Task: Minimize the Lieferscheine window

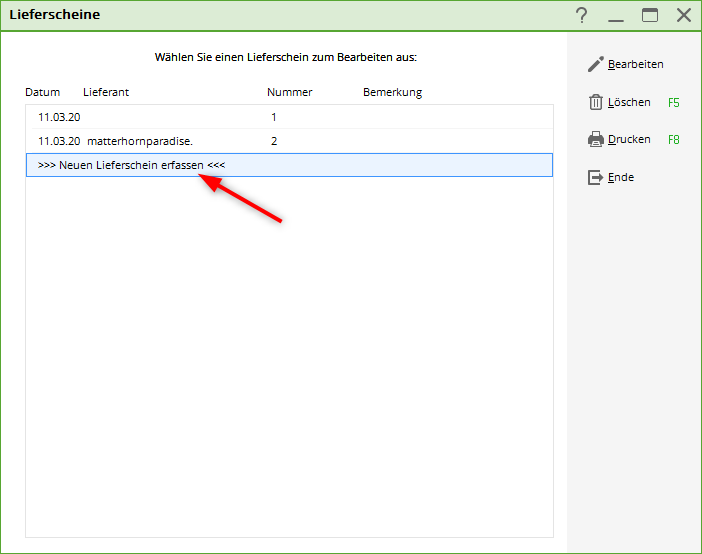Action: (616, 15)
